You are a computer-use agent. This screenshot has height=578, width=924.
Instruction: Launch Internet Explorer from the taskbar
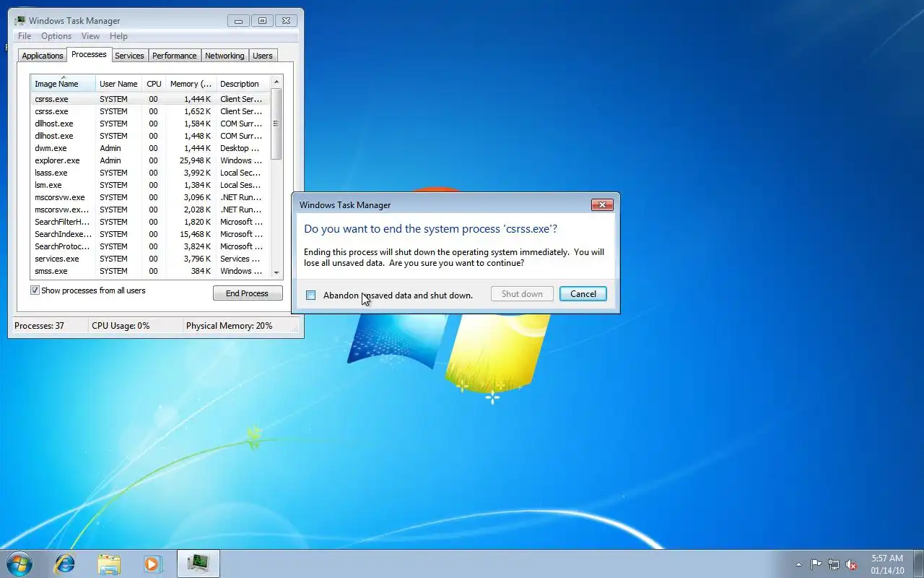point(65,564)
